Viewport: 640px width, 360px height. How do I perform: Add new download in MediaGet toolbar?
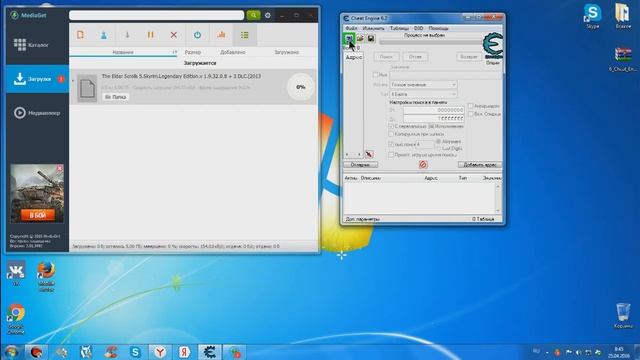(x=80, y=35)
